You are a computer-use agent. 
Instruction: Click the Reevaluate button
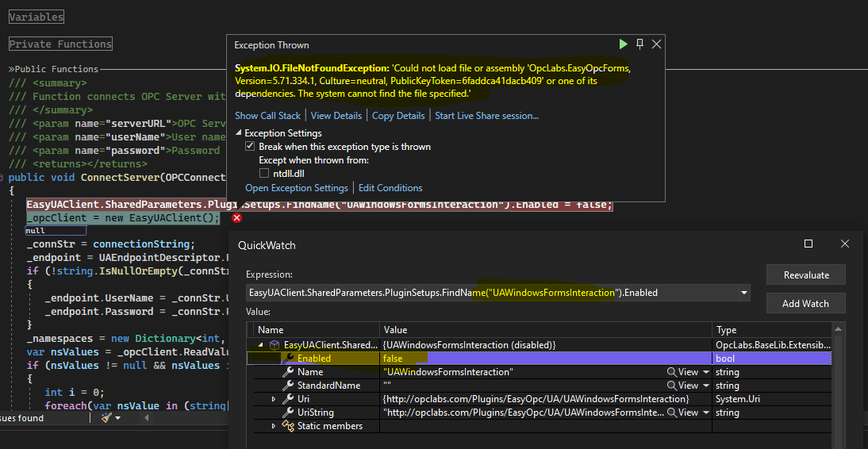coord(806,275)
